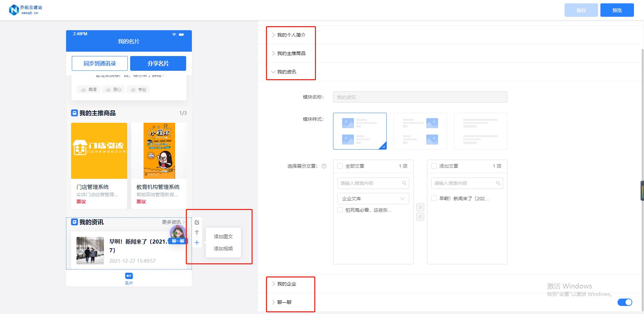This screenshot has width=644, height=314.
Task: Open the 门店管理系统 product card
Action: (99, 166)
